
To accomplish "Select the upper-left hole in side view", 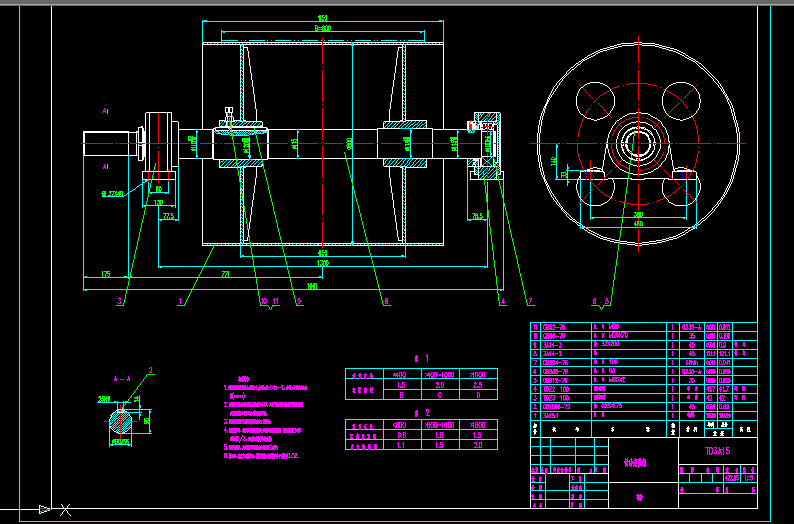I will point(597,100).
